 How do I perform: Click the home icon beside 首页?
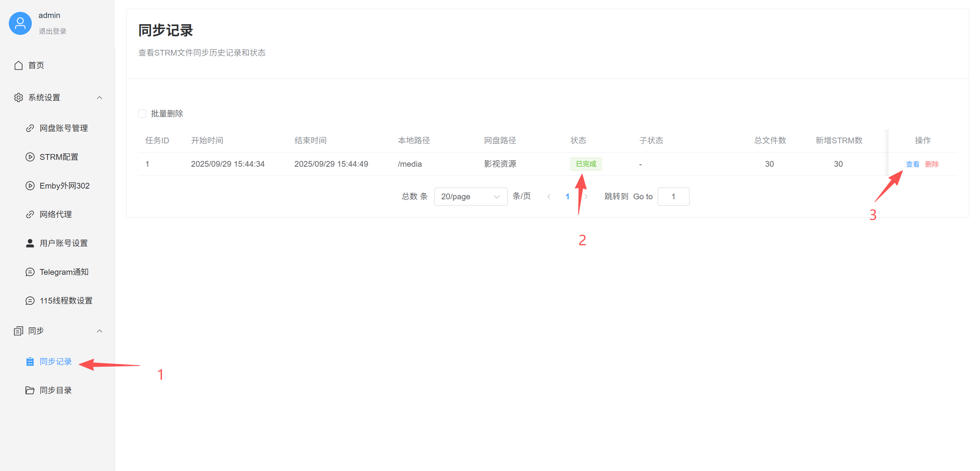pos(18,66)
